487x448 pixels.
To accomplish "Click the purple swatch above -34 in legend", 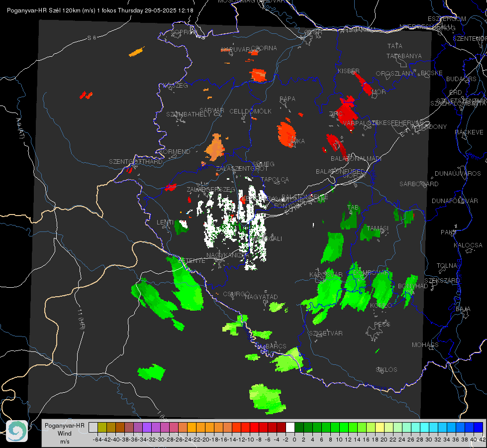I will click(147, 427).
